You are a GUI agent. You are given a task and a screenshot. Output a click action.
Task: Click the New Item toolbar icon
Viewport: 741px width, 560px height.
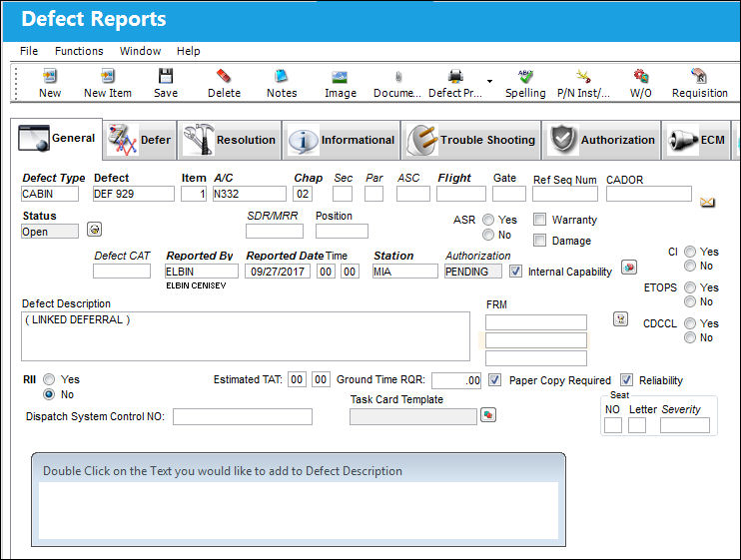(108, 76)
